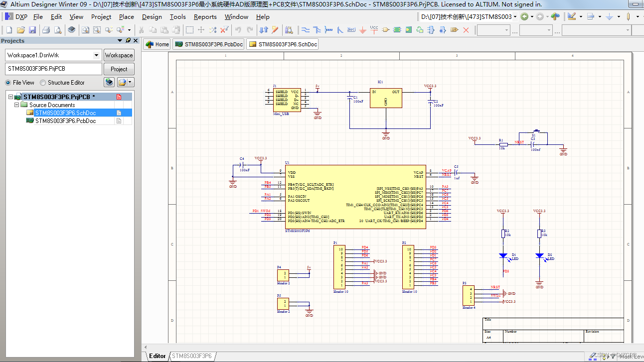This screenshot has height=362, width=644.
Task: Switch to the Structure Editor view
Action: point(43,82)
